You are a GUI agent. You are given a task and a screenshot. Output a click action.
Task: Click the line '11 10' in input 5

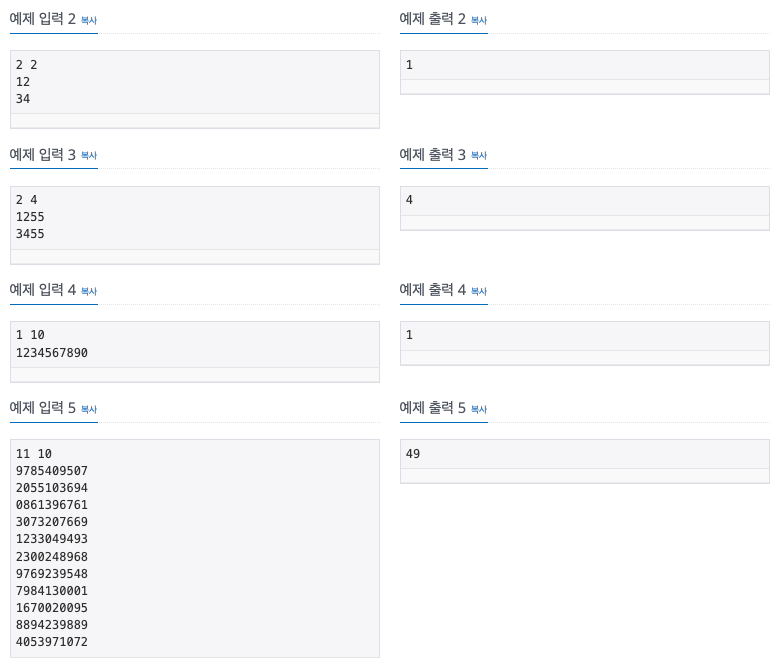tap(34, 454)
